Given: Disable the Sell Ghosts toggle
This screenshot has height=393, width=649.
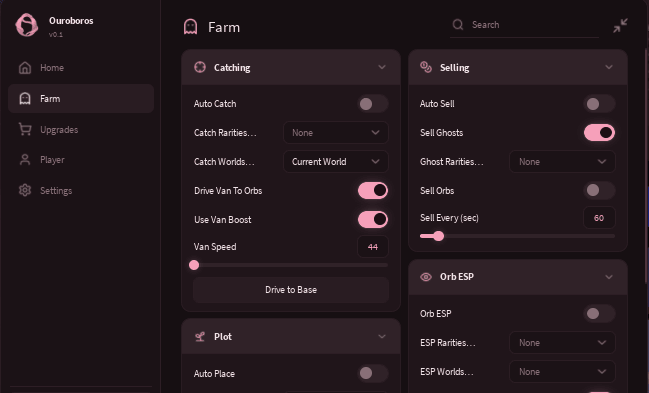Looking at the screenshot, I should [x=599, y=133].
